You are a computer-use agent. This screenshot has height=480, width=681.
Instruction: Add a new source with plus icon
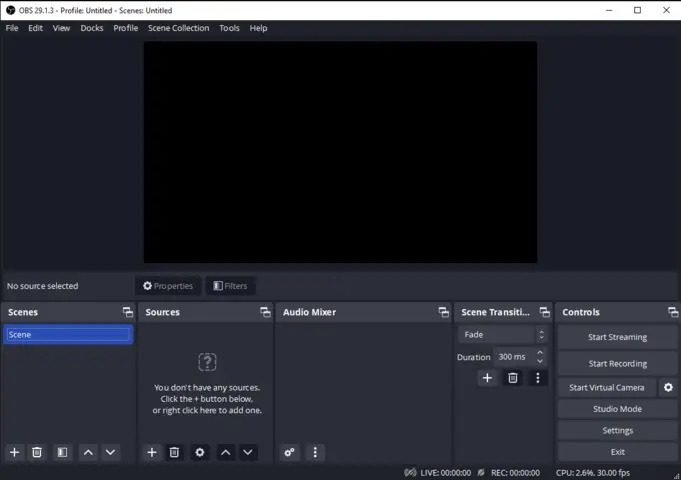click(x=152, y=452)
